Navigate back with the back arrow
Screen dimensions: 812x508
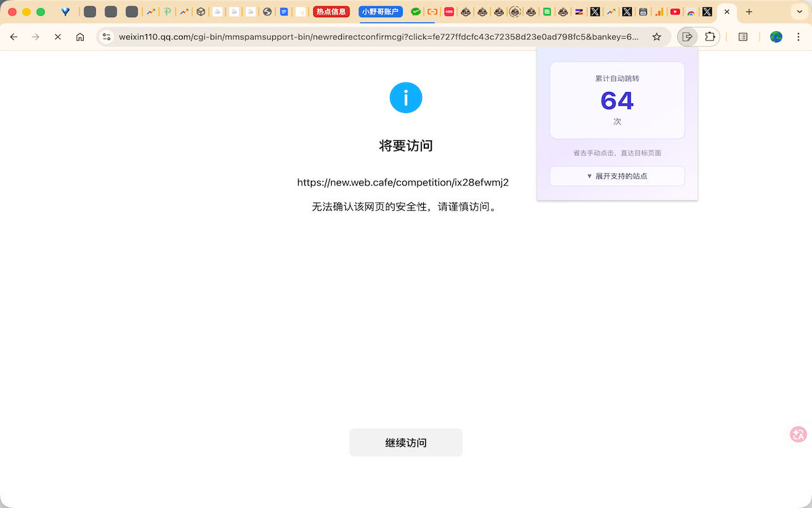[x=14, y=37]
